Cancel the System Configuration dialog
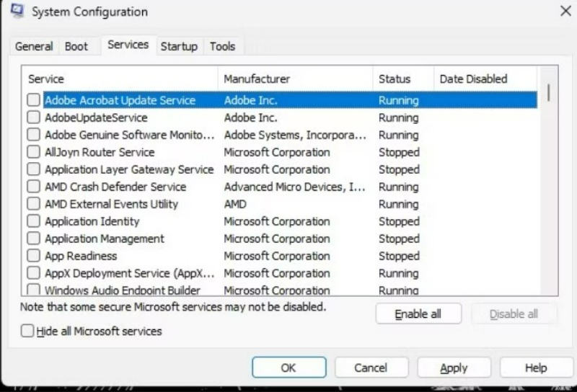Image resolution: width=577 pixels, height=392 pixels. click(371, 367)
